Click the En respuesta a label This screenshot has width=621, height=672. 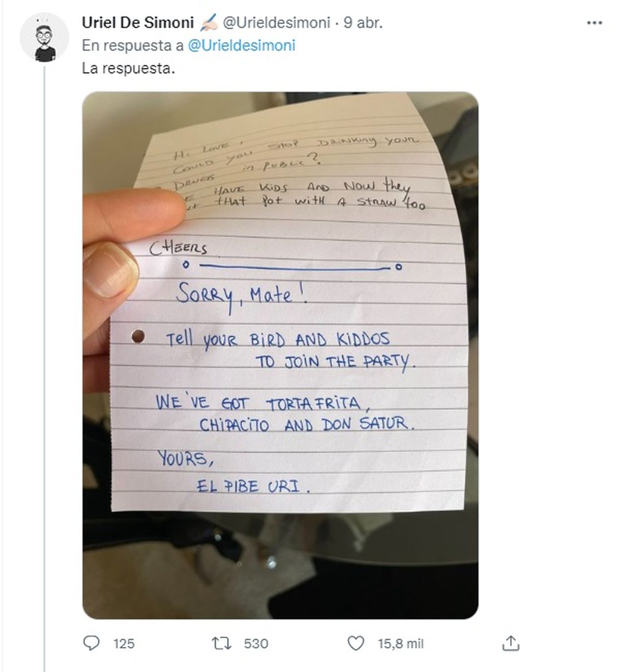click(133, 46)
